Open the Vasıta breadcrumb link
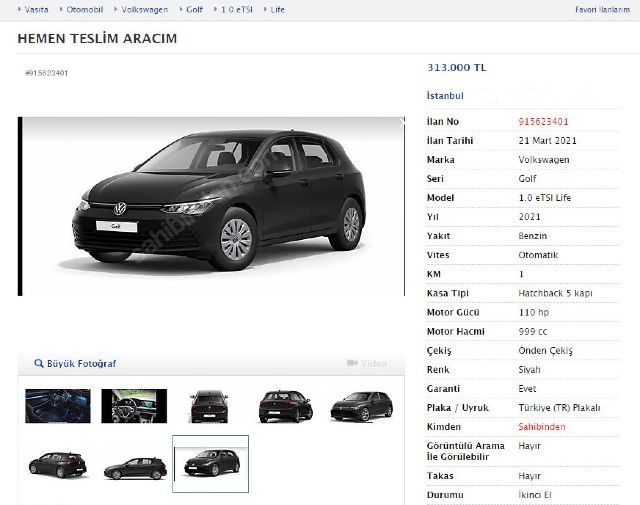The image size is (640, 505). point(36,9)
